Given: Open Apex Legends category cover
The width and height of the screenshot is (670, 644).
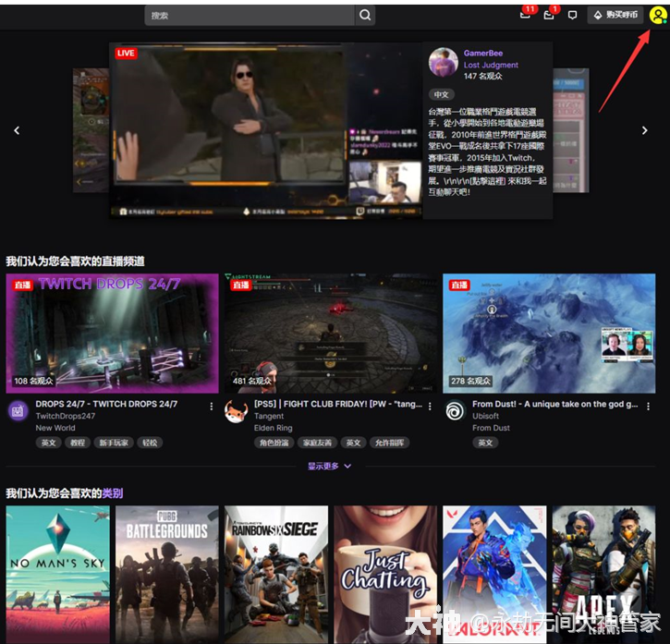Looking at the screenshot, I should [x=603, y=575].
